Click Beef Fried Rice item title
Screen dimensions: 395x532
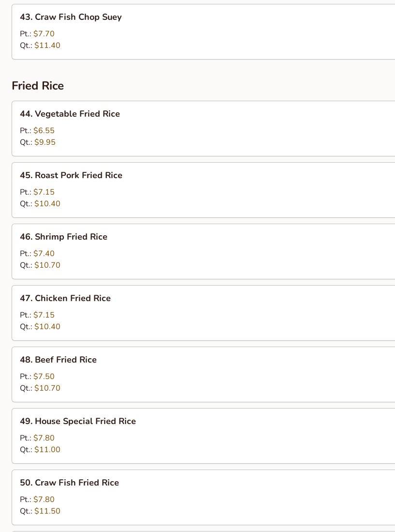58,360
